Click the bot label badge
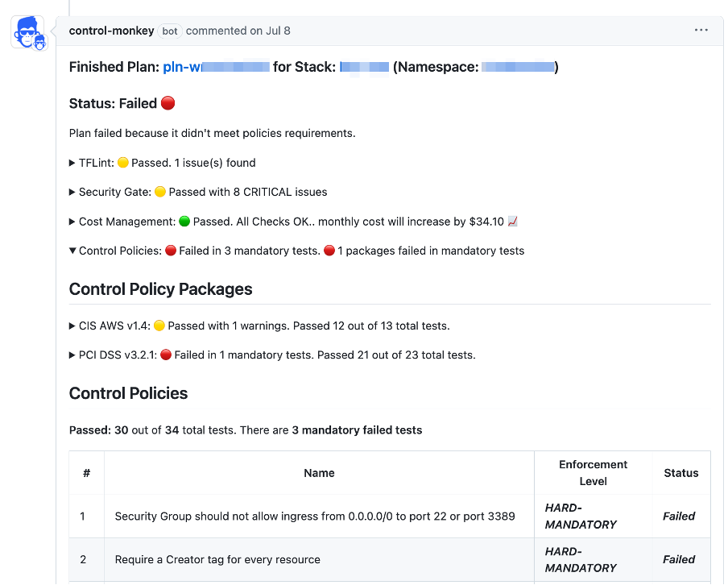The width and height of the screenshot is (728, 585). 170,31
